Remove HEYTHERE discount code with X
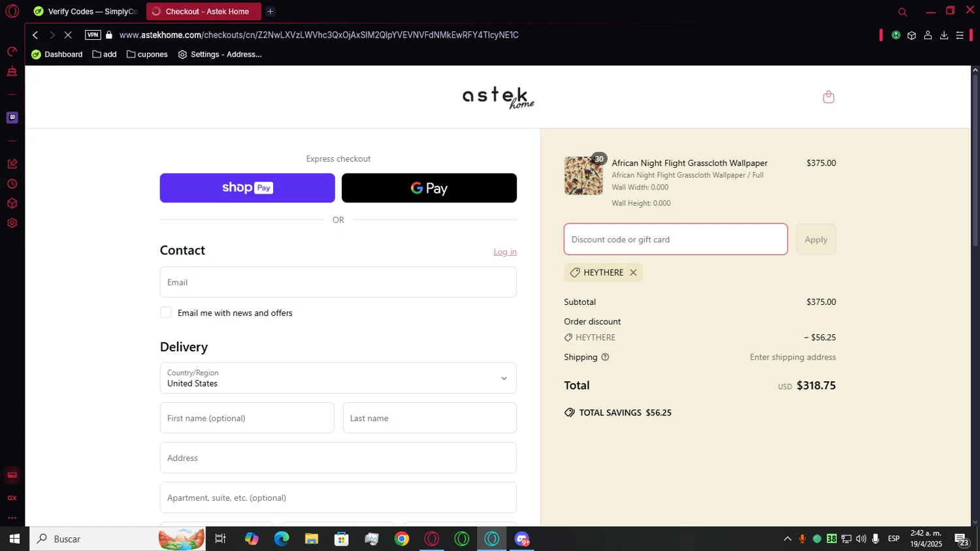This screenshot has width=980, height=551. click(x=633, y=273)
